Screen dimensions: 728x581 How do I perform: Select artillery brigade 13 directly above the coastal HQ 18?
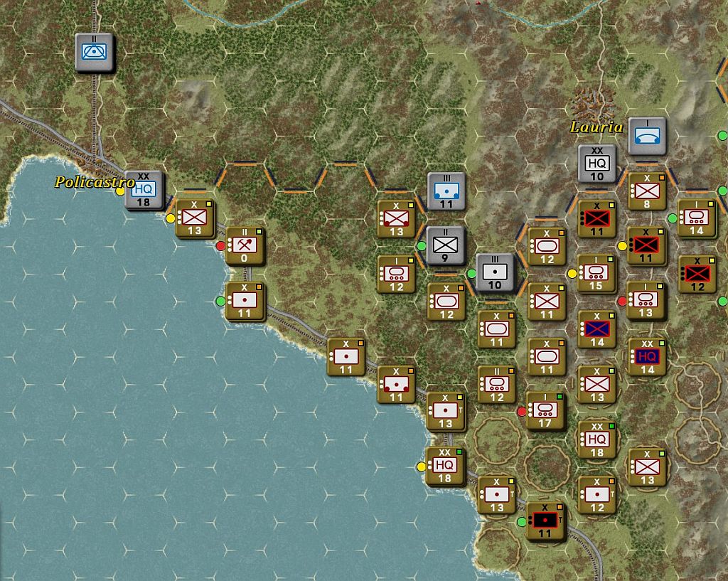point(445,412)
